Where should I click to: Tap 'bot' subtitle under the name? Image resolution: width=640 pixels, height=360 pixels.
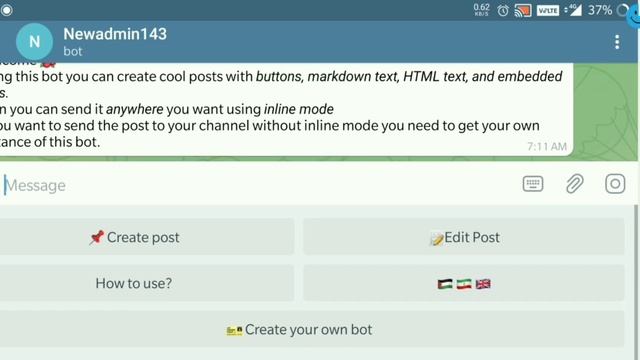tap(73, 52)
